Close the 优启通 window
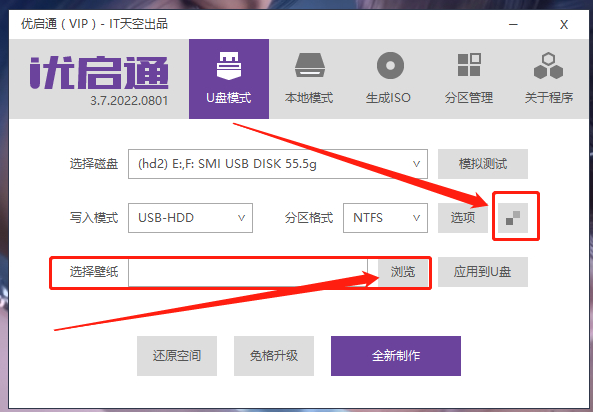Screen dimensions: 593x412 pos(564,25)
